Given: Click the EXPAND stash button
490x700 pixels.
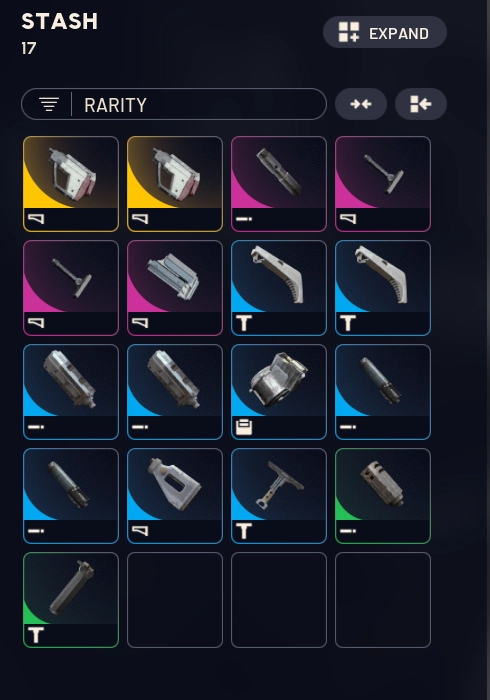Looking at the screenshot, I should click(x=385, y=33).
